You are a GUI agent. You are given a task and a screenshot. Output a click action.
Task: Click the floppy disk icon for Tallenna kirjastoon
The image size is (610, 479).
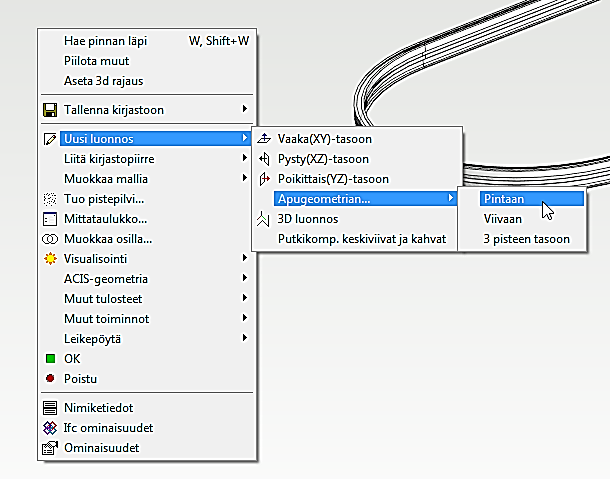pyautogui.click(x=50, y=110)
